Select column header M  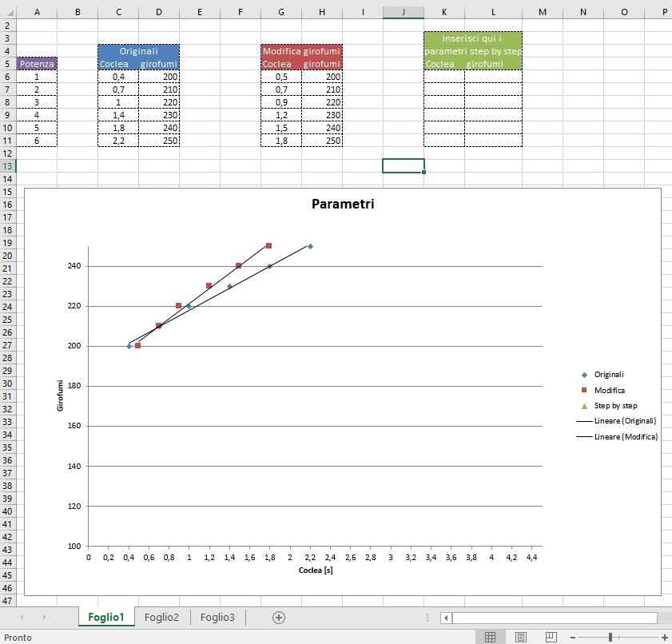pyautogui.click(x=543, y=13)
